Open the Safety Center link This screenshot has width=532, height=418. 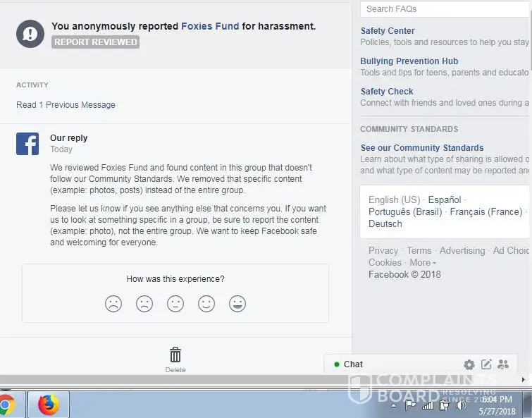388,31
